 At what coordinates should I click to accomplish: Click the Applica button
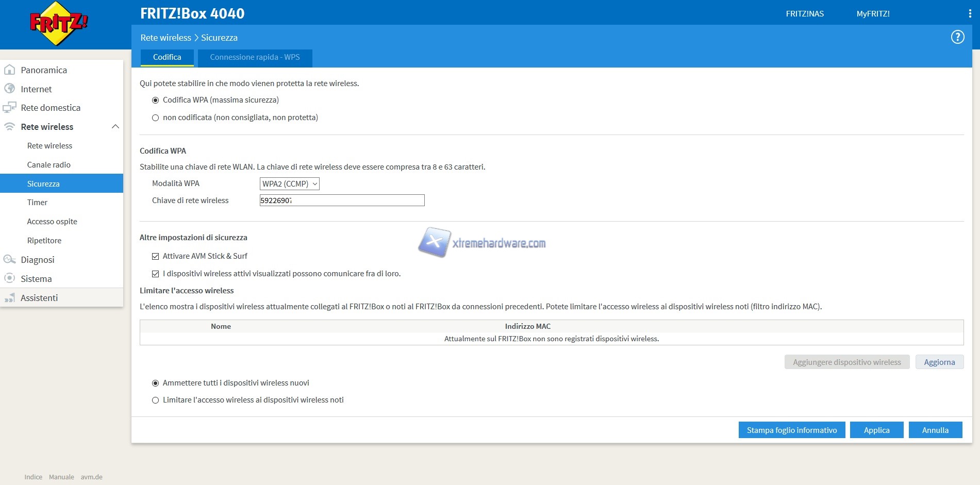tap(876, 430)
